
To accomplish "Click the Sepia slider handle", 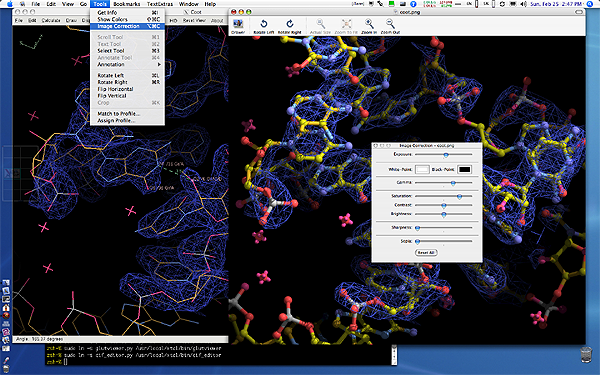I will pos(418,241).
